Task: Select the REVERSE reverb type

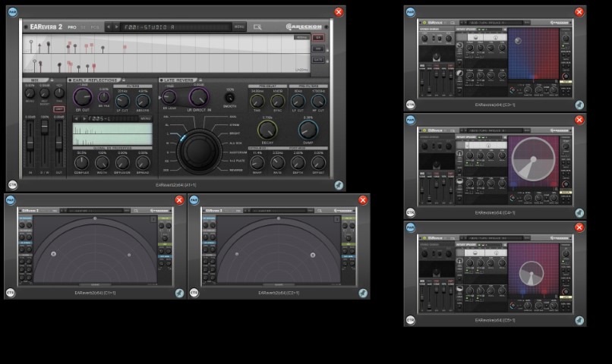Action: (236, 171)
